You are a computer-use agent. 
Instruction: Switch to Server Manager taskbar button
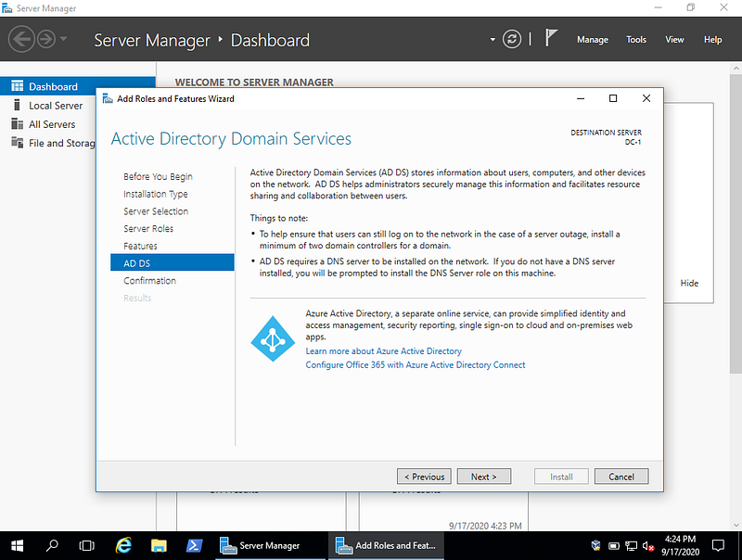(270, 546)
